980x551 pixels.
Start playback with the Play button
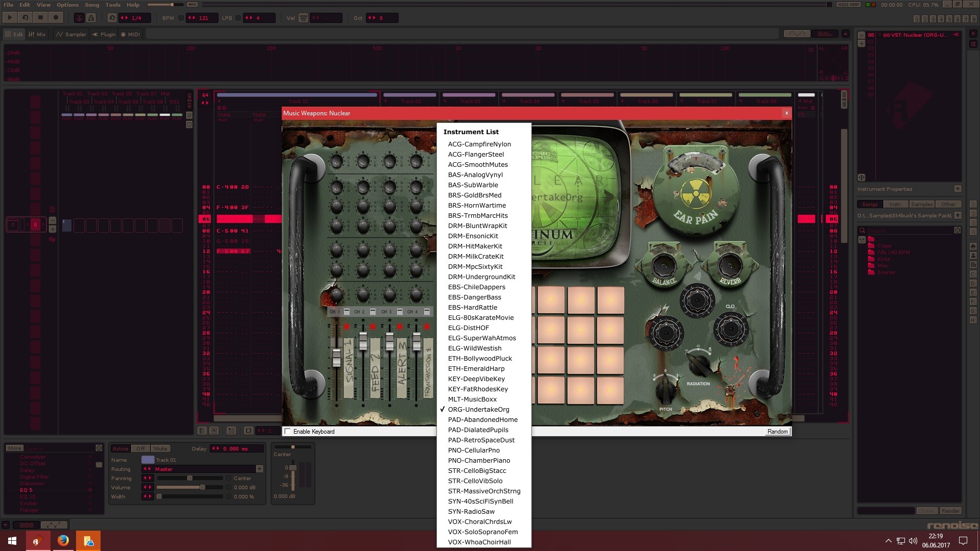pos(10,18)
